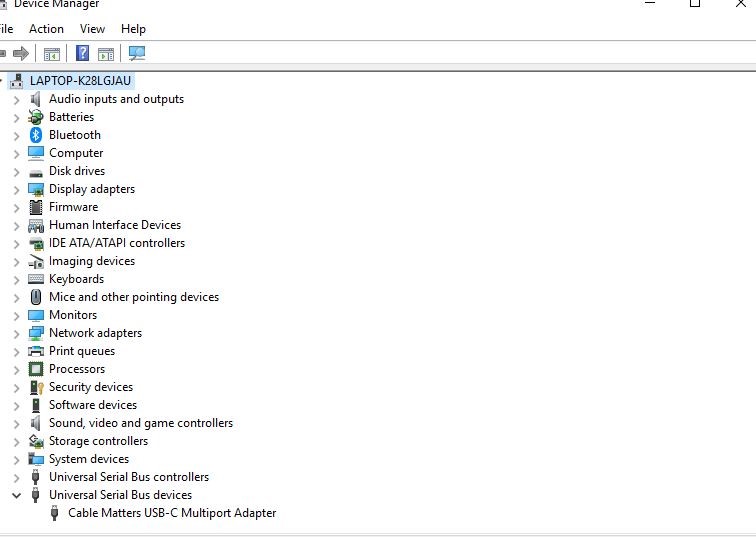Click the Storage controllers icon
The image size is (756, 537).
pos(36,441)
